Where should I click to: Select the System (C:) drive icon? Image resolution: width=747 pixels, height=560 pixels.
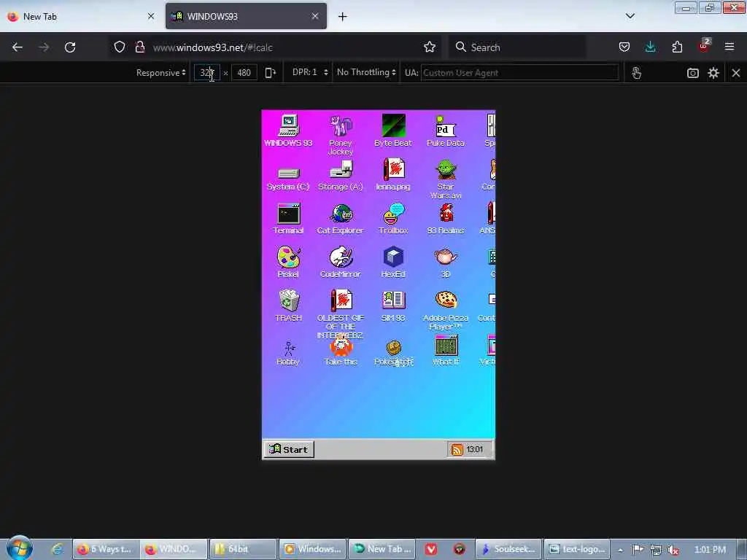(x=288, y=179)
